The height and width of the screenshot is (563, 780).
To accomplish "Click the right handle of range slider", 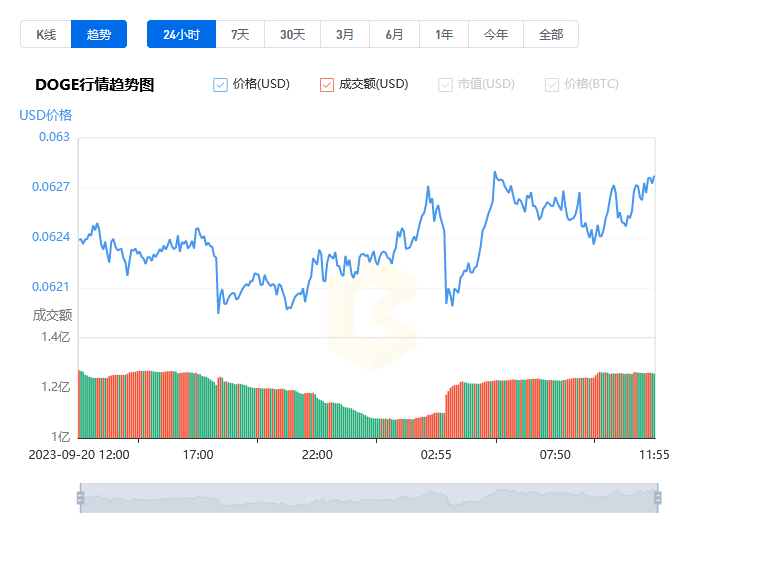I will (x=658, y=498).
